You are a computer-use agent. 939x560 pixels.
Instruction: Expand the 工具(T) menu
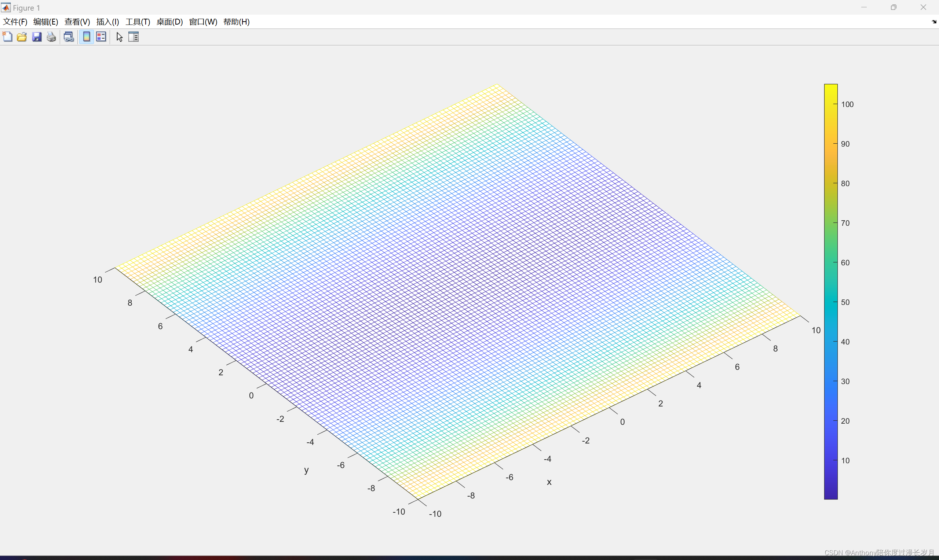[138, 22]
